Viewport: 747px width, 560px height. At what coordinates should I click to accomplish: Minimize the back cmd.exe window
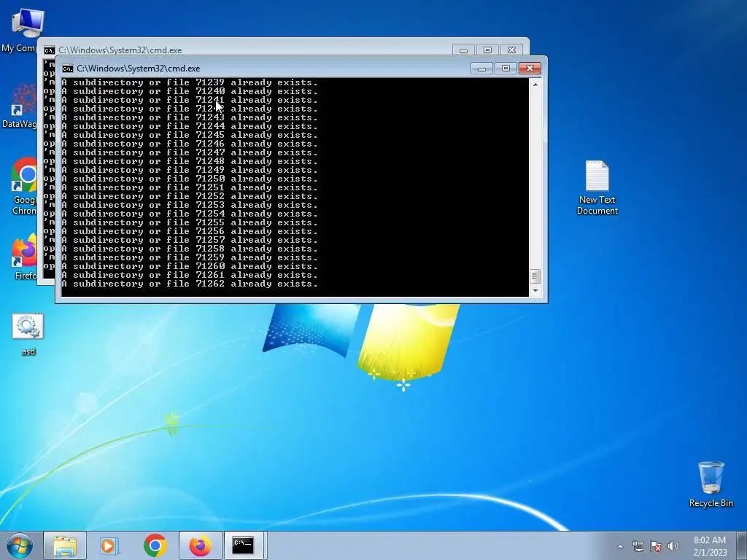coord(463,50)
